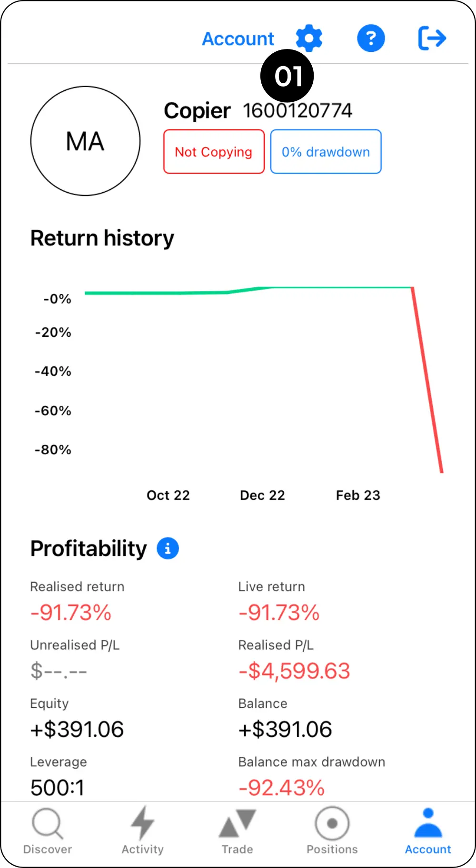
Task: Show Profitability info tooltip icon
Action: 168,548
